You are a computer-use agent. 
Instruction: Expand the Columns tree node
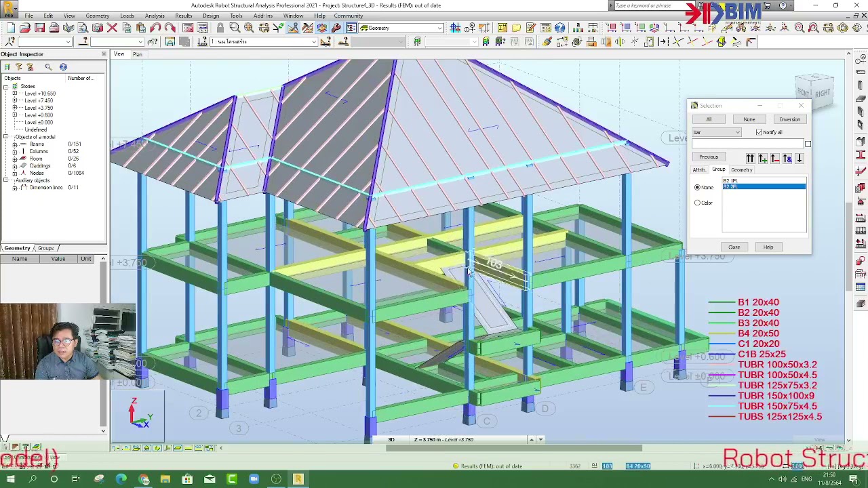point(15,151)
